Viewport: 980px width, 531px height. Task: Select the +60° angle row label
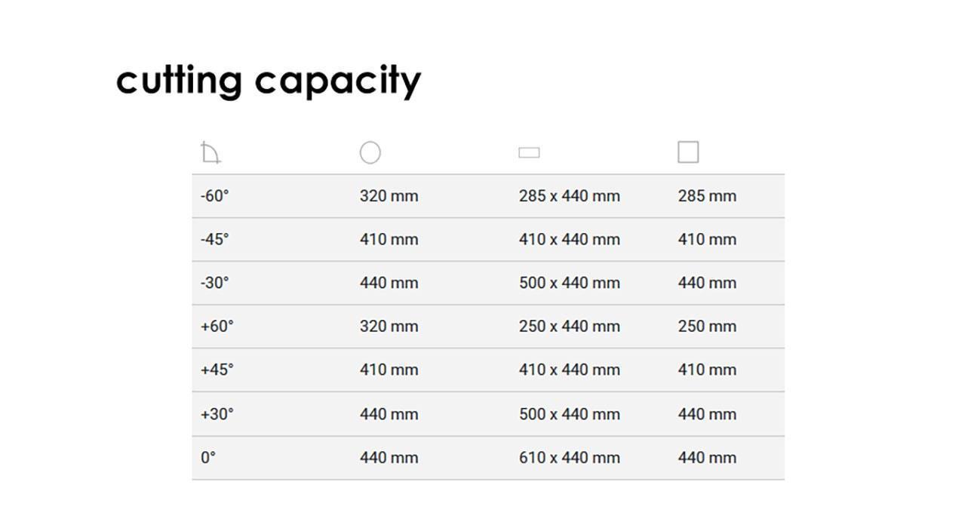[x=217, y=327]
